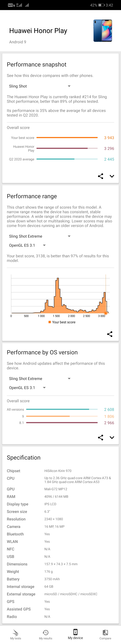Viewport: 121px width, 644px height.
Task: Tap the orange best score marker on histogram
Action: click(x=106, y=313)
